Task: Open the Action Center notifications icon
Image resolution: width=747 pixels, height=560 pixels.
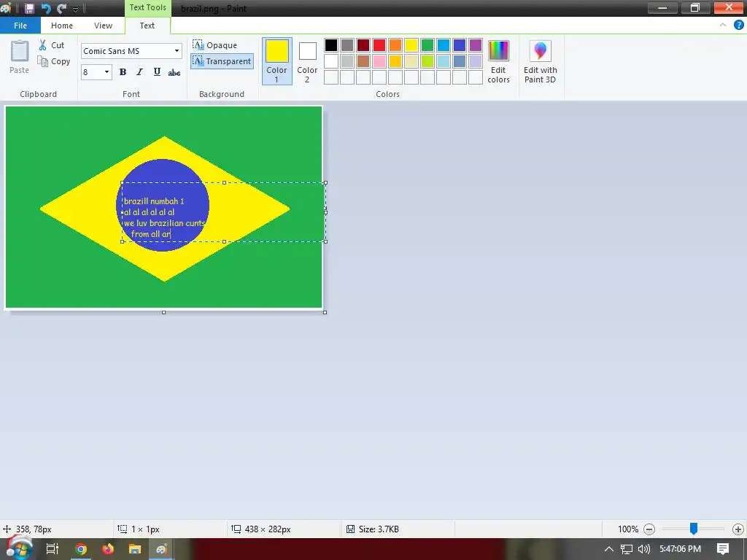Action: (723, 549)
